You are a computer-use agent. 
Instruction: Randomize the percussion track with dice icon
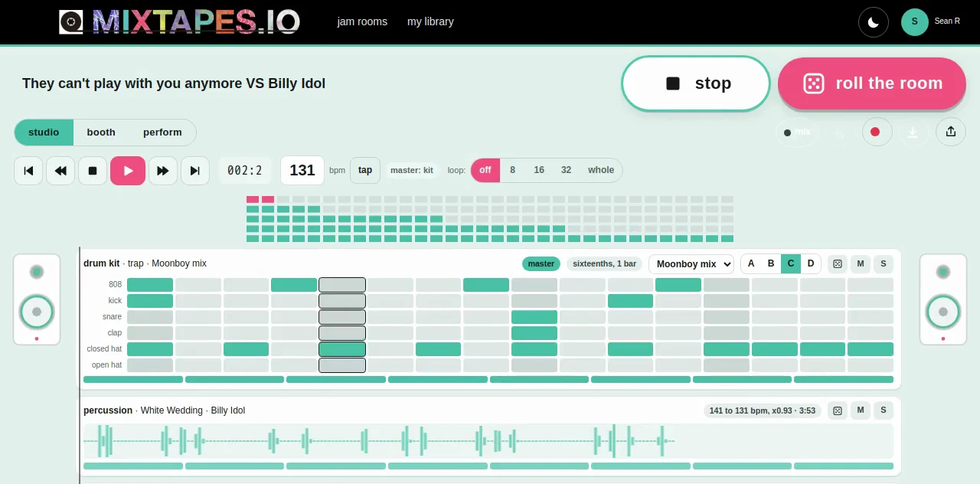click(x=838, y=410)
